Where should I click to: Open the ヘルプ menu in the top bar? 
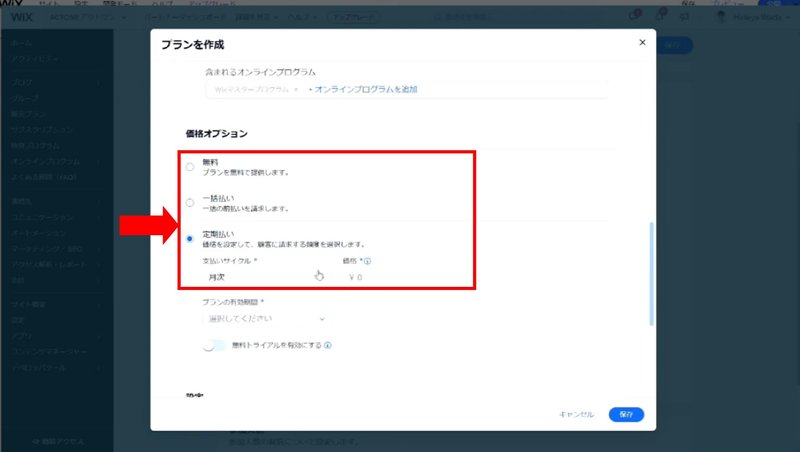[302, 17]
